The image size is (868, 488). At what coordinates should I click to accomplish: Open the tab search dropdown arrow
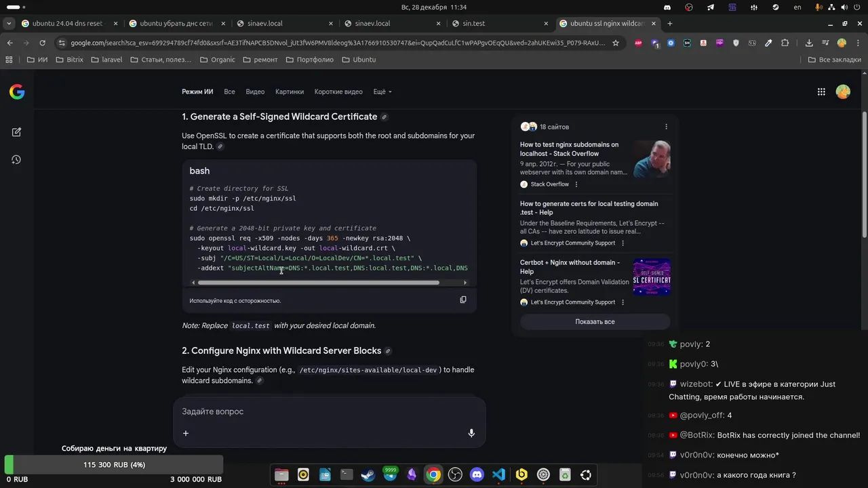7,23
